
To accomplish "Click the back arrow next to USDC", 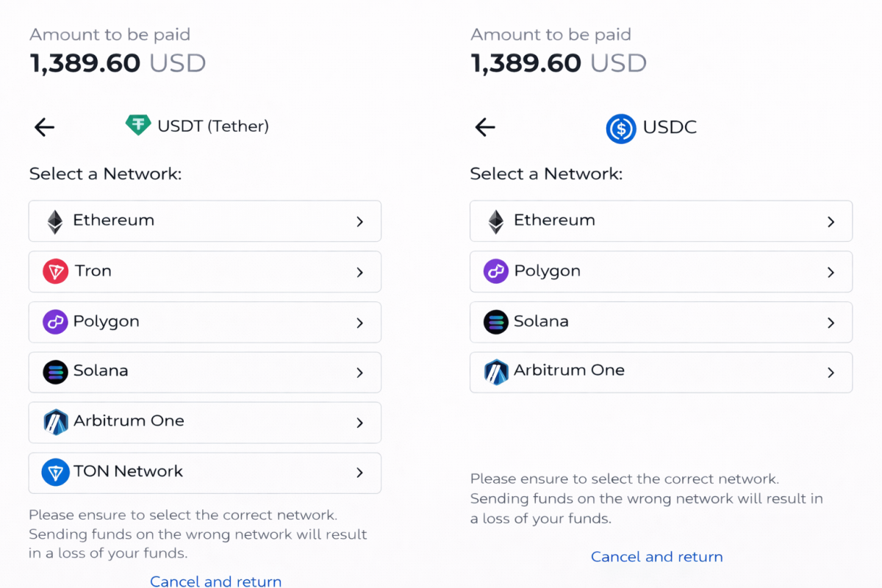I will click(484, 127).
